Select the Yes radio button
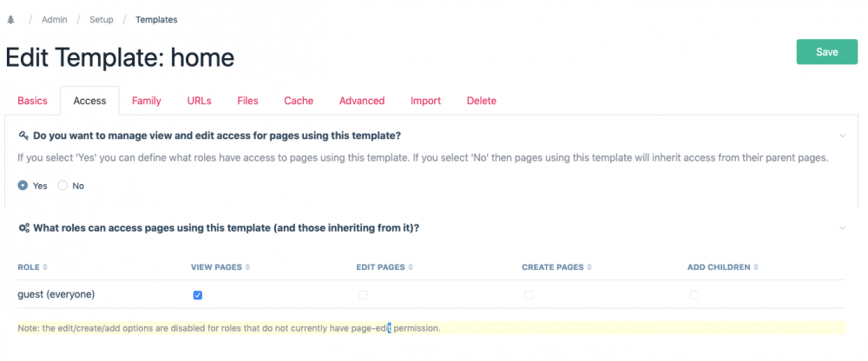 [x=23, y=186]
